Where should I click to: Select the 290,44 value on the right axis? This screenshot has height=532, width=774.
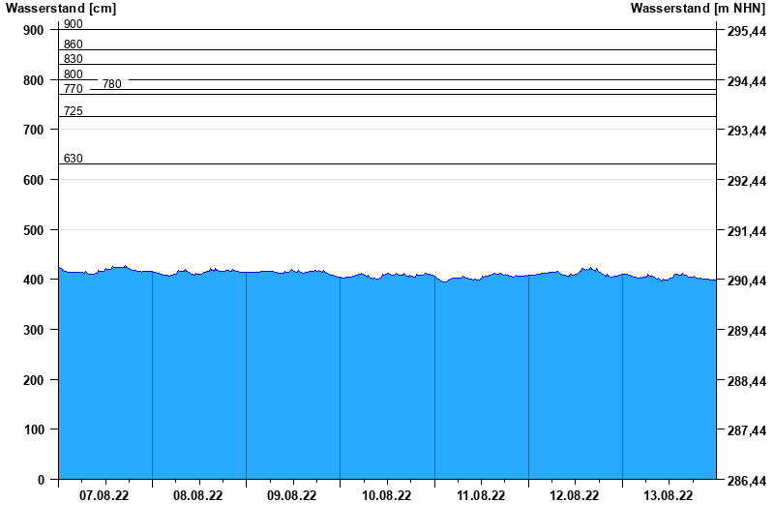pyautogui.click(x=746, y=281)
